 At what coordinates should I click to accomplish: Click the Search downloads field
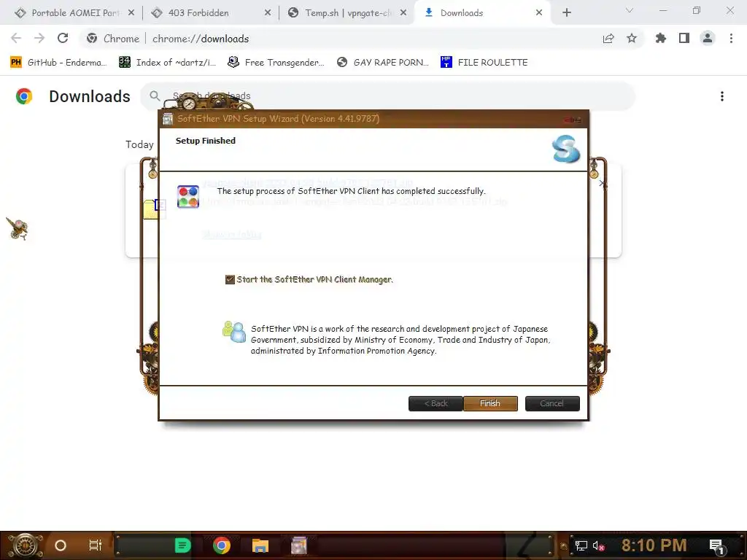click(388, 96)
